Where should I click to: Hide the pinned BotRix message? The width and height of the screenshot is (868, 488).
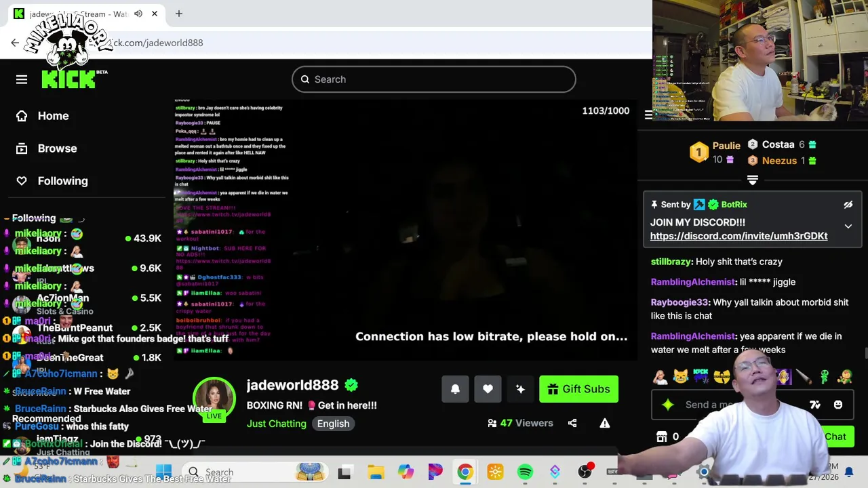(x=848, y=205)
